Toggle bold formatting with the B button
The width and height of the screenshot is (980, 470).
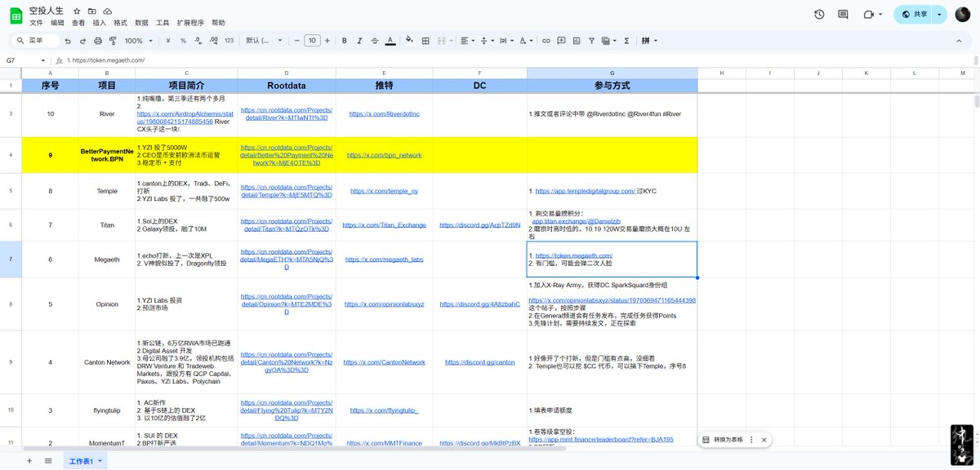point(345,40)
